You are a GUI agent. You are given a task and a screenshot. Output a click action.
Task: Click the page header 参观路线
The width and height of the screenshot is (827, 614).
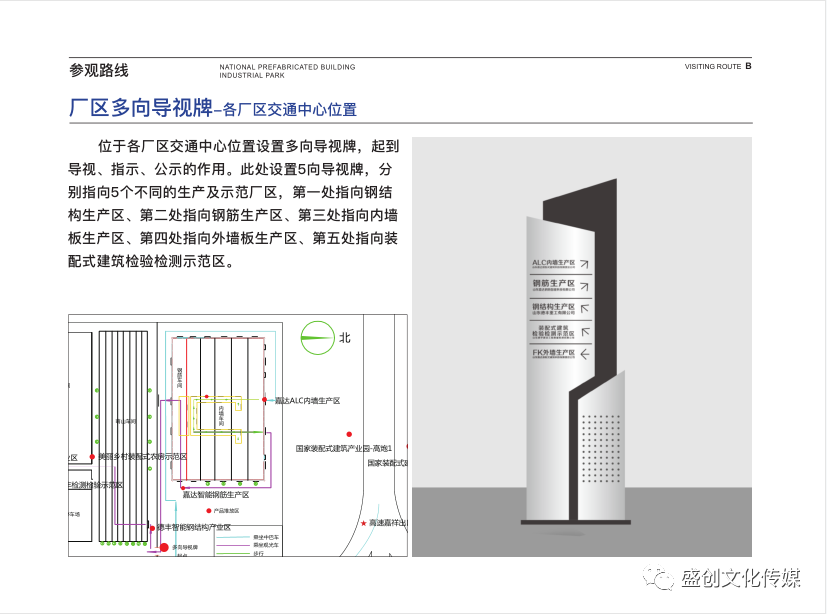[99, 70]
